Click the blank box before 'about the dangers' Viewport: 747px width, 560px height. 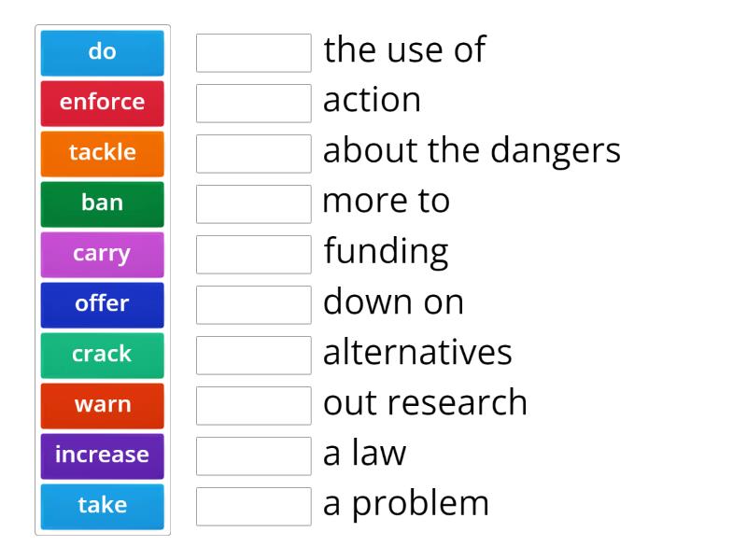pyautogui.click(x=253, y=154)
